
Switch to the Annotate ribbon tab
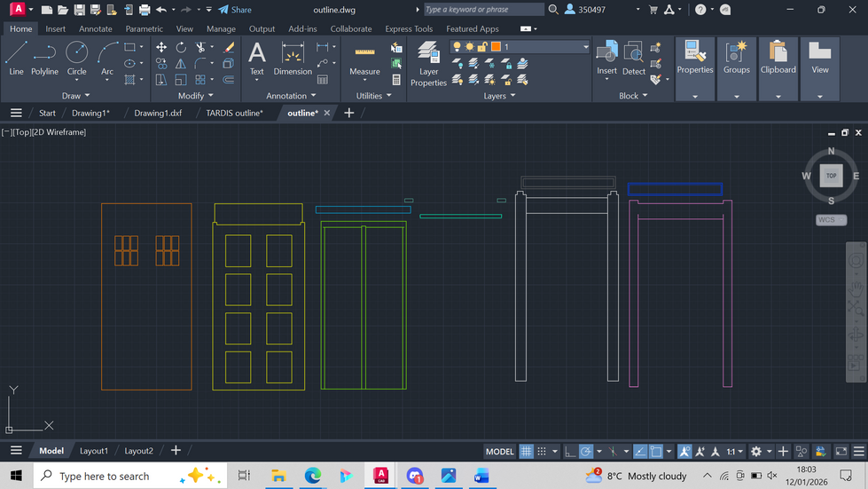[x=95, y=28]
